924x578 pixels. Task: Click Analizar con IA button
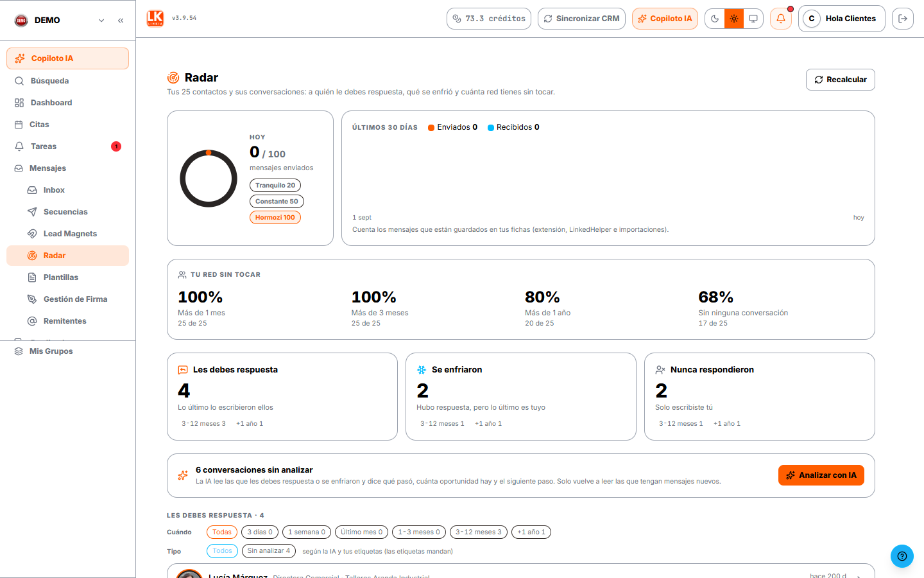coord(821,475)
